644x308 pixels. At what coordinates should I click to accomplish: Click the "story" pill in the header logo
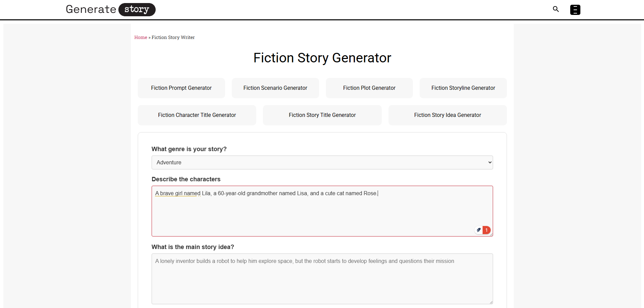coord(136,9)
